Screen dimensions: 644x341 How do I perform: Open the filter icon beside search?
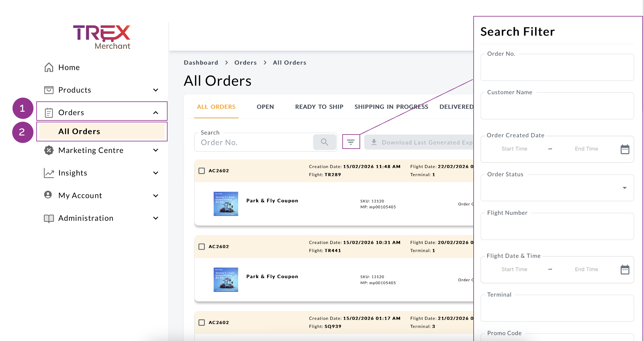pyautogui.click(x=351, y=142)
